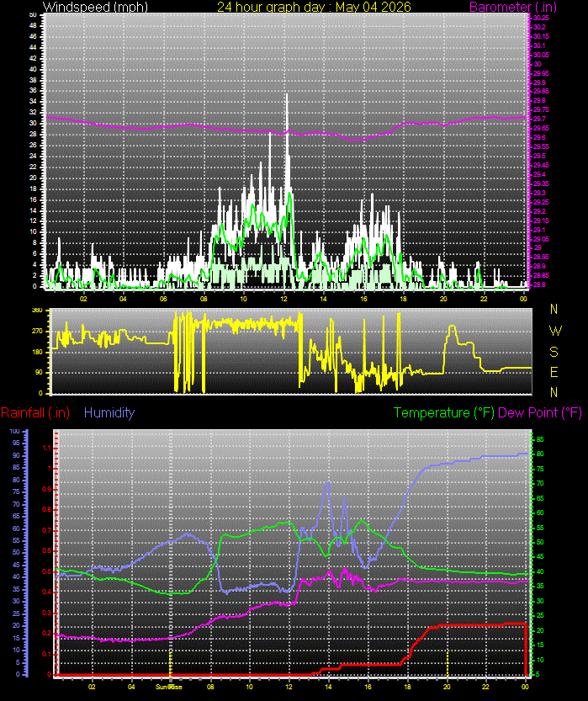This screenshot has height=701, width=588.
Task: Click the yellow dashed sunset marker near 20
Action: (x=448, y=663)
